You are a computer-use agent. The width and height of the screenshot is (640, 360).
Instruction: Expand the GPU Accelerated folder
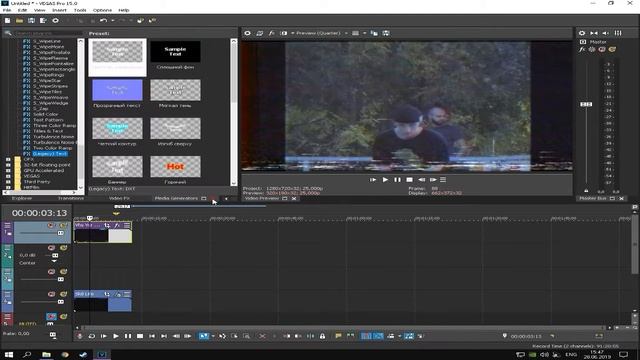8,171
